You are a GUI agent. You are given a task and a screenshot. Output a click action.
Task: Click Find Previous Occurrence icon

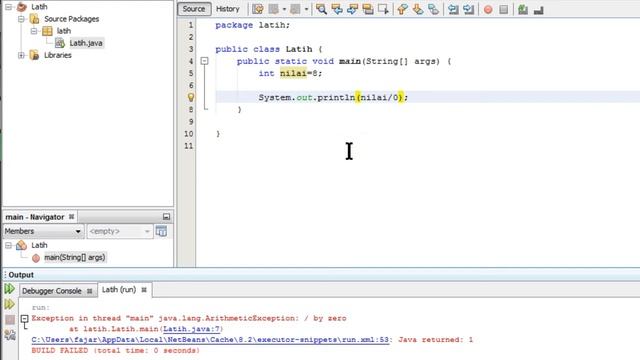[337, 9]
